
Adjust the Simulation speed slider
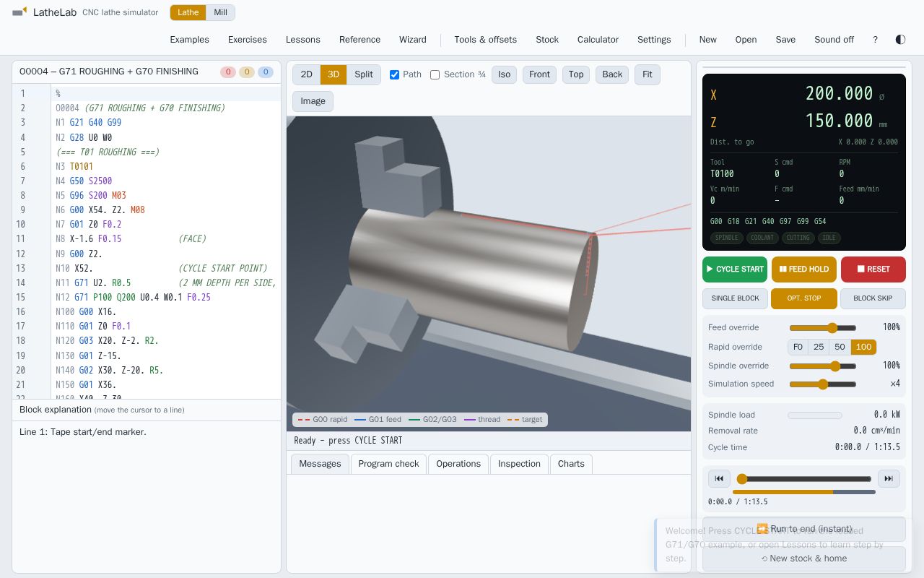click(x=823, y=384)
